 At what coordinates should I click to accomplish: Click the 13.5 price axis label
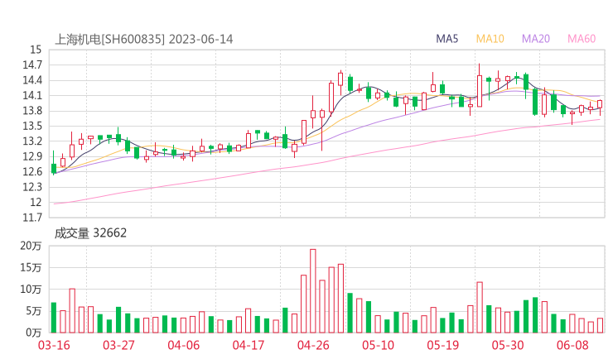click(x=32, y=126)
